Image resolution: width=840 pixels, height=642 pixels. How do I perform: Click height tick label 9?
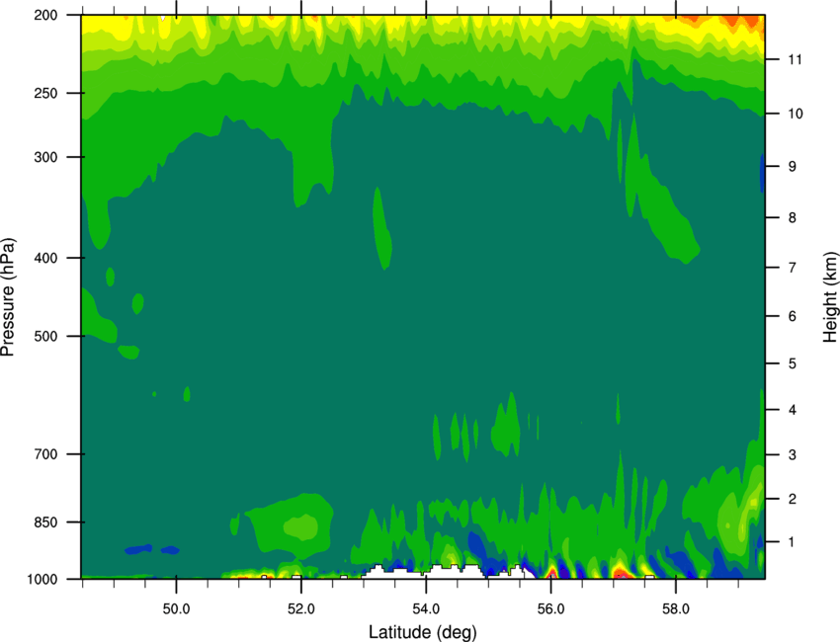tap(793, 167)
